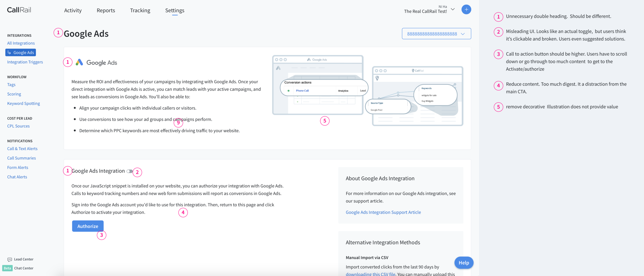This screenshot has height=276, width=644.
Task: Open the Tags workflow page
Action: coord(11,85)
